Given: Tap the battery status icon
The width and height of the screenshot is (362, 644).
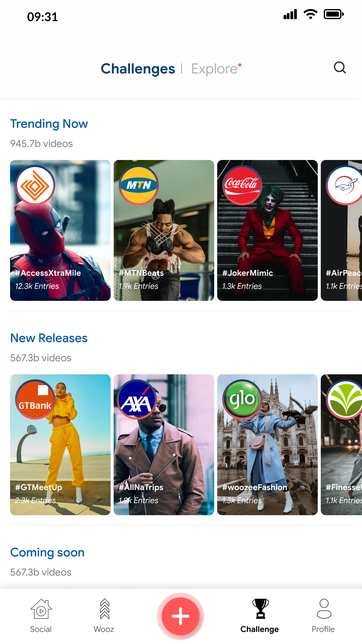Looking at the screenshot, I should coord(334,14).
